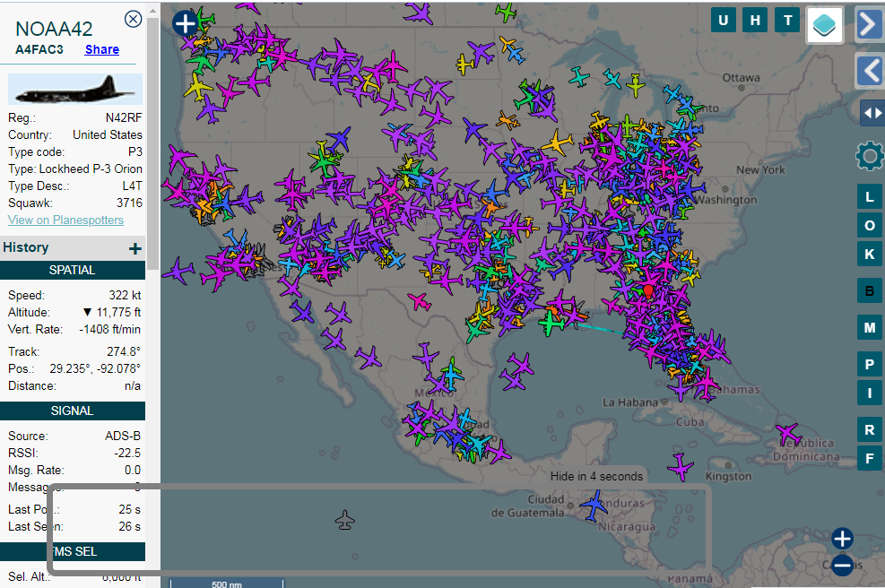
Task: Close the NOAA42 info panel
Action: 134,19
